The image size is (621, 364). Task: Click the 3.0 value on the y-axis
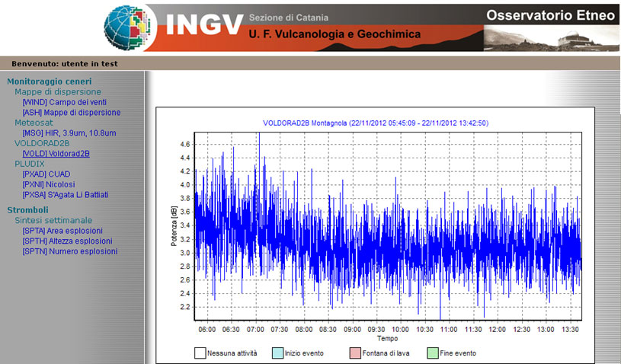185,253
